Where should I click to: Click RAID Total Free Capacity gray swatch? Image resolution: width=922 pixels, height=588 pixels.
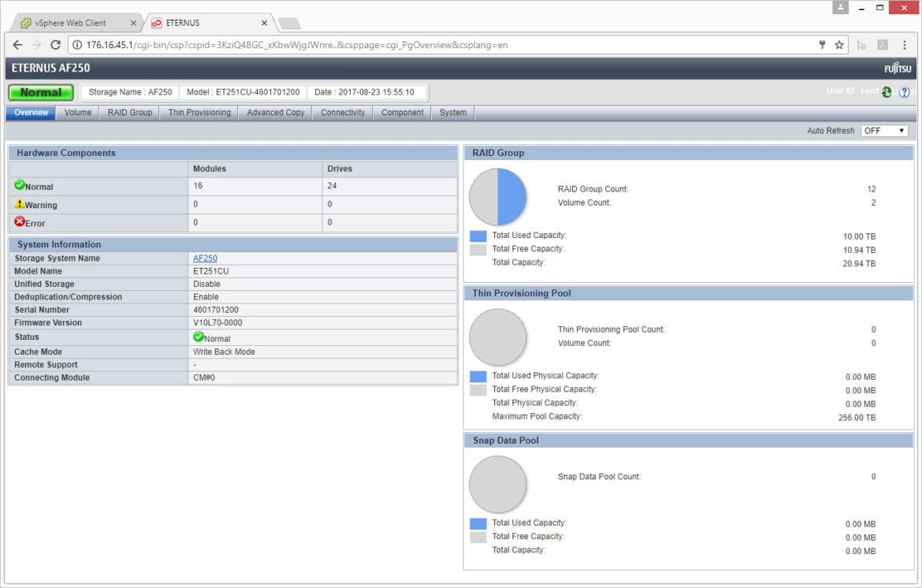[x=478, y=250]
